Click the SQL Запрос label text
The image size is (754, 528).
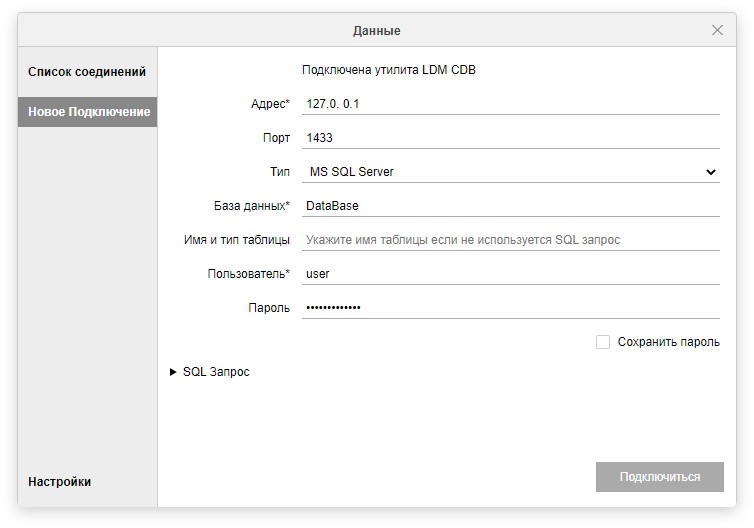point(216,372)
